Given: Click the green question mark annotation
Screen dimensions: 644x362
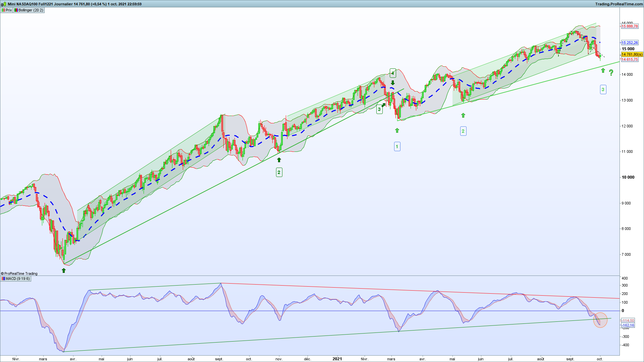Looking at the screenshot, I should coord(611,72).
